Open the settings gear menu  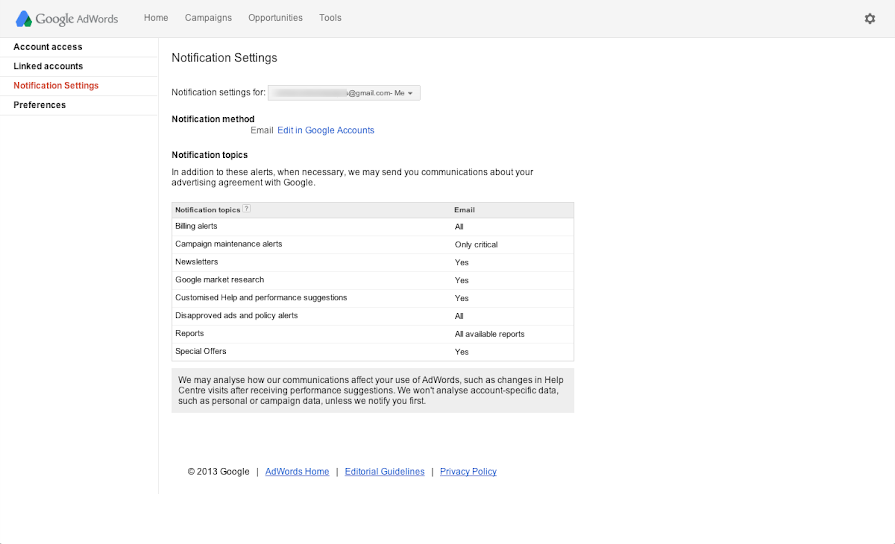click(869, 18)
